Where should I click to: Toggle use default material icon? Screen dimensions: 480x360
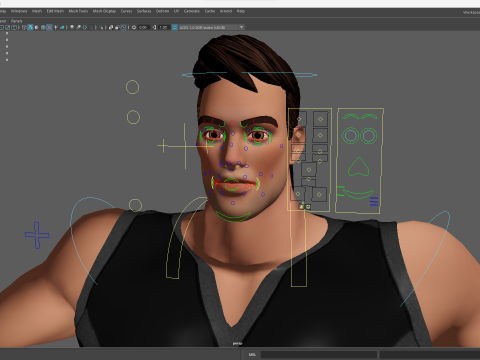coord(36,27)
